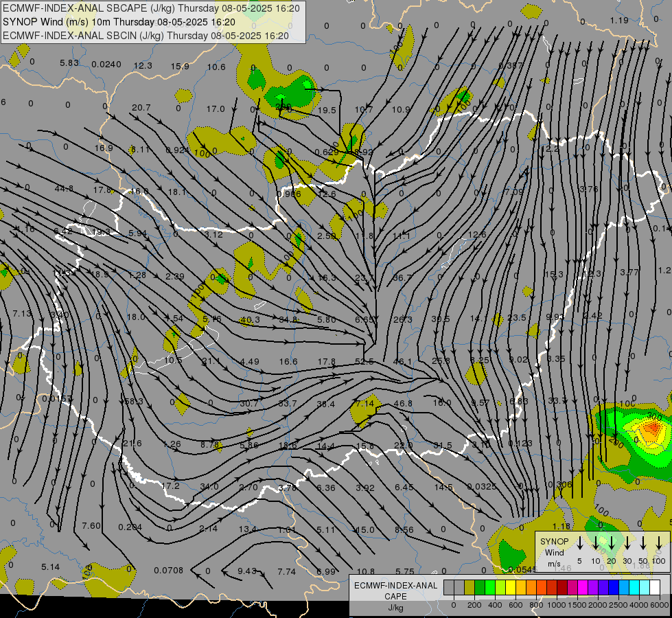
Task: Click the '0.0325' value on the map
Action: [x=482, y=486]
